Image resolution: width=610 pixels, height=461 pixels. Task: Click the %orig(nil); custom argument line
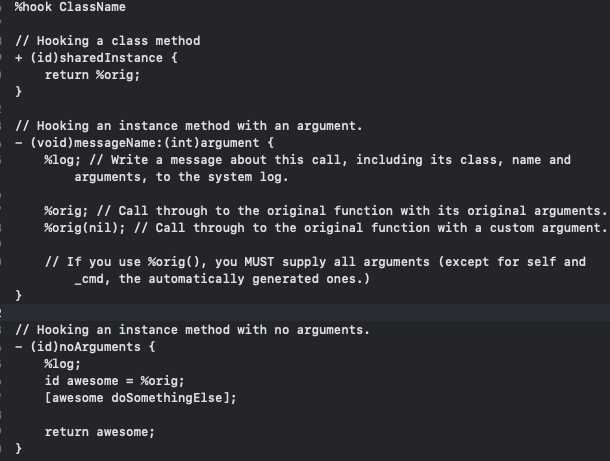pyautogui.click(x=326, y=228)
